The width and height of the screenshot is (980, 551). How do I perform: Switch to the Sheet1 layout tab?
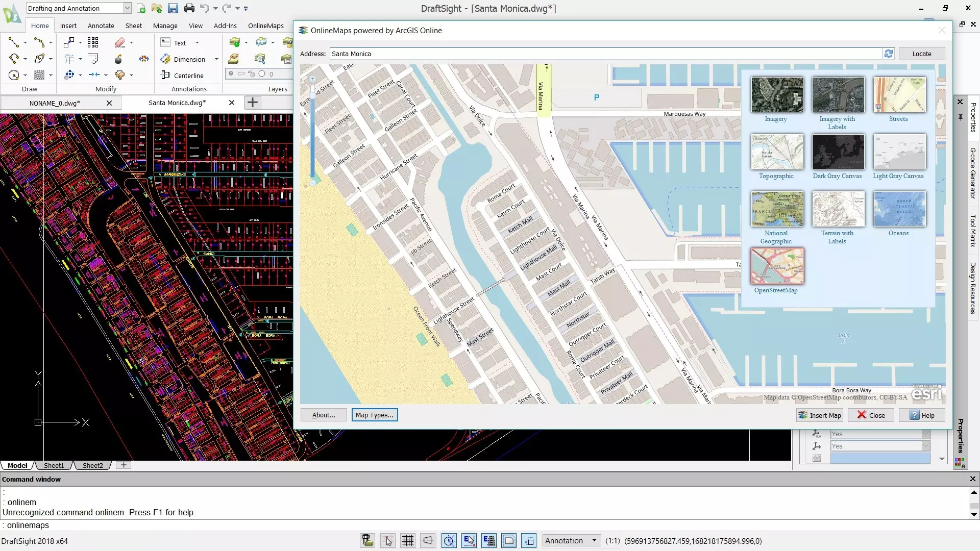(x=54, y=465)
